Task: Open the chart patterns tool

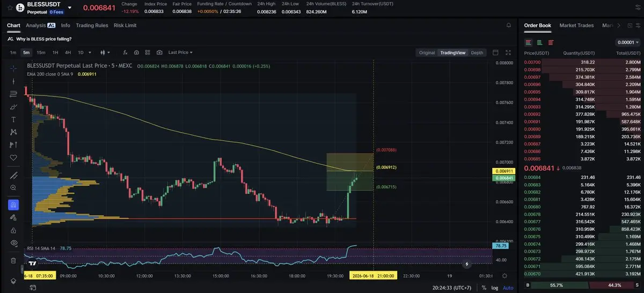Action: click(x=13, y=132)
